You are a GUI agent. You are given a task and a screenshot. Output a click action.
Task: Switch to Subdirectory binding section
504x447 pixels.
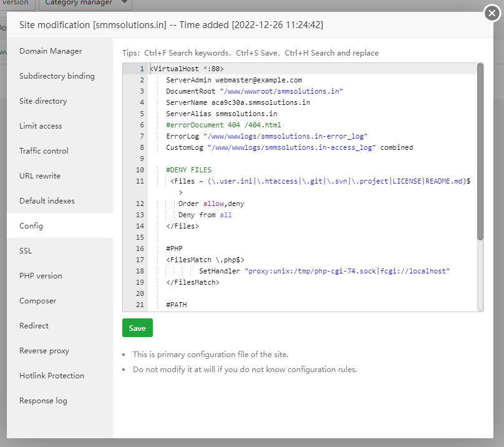pyautogui.click(x=57, y=76)
